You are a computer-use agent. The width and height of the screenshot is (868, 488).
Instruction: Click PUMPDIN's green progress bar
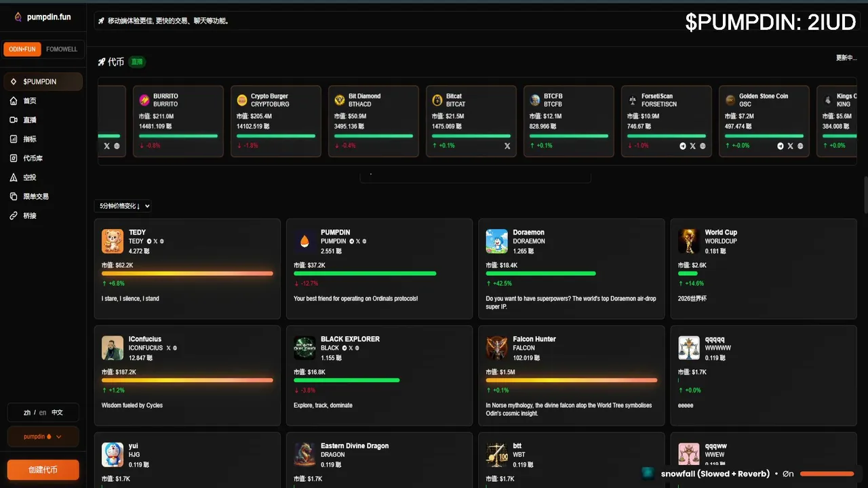coord(365,274)
